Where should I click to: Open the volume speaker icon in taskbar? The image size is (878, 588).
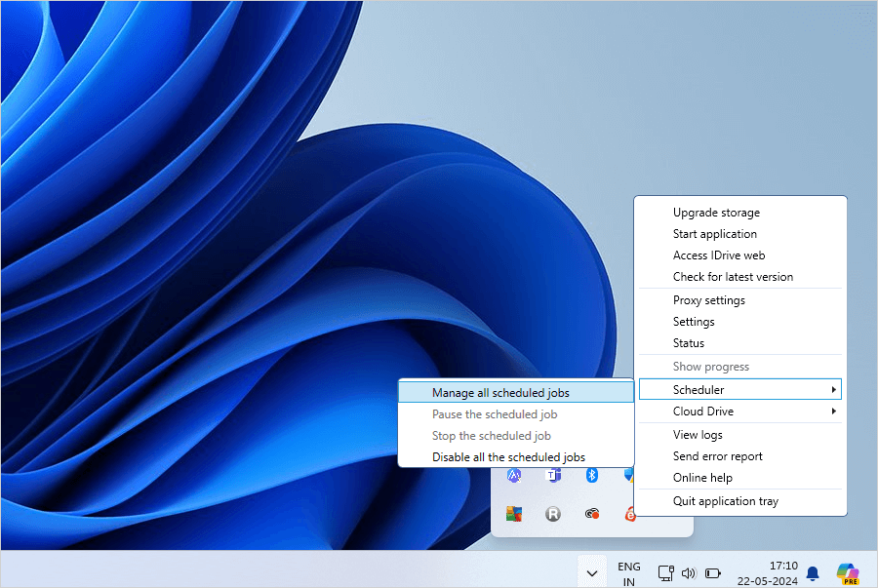(x=689, y=573)
